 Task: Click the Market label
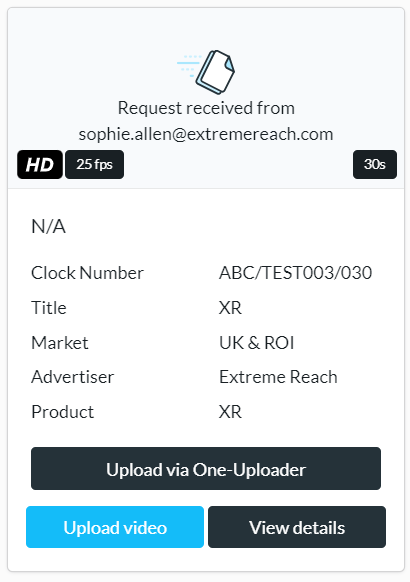click(x=60, y=343)
